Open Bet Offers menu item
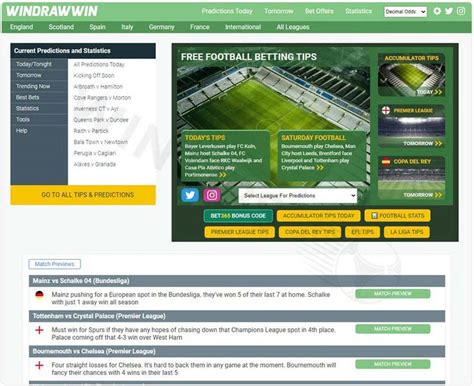Image resolution: width=474 pixels, height=386 pixels. coord(319,11)
